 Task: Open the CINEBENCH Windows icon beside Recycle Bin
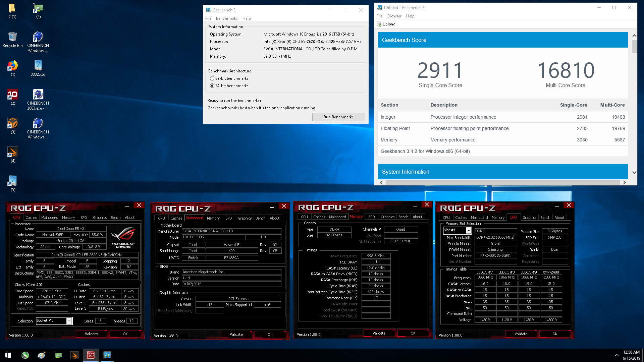pos(38,42)
